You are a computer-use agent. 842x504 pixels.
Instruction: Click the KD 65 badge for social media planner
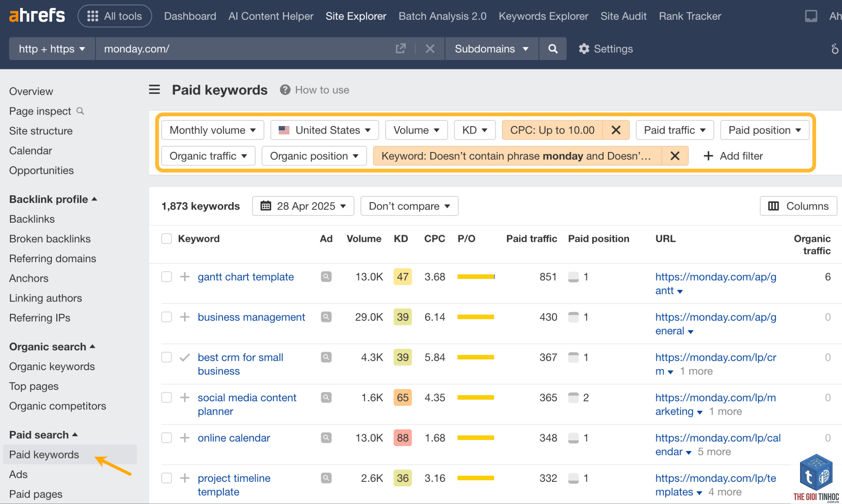pyautogui.click(x=402, y=397)
